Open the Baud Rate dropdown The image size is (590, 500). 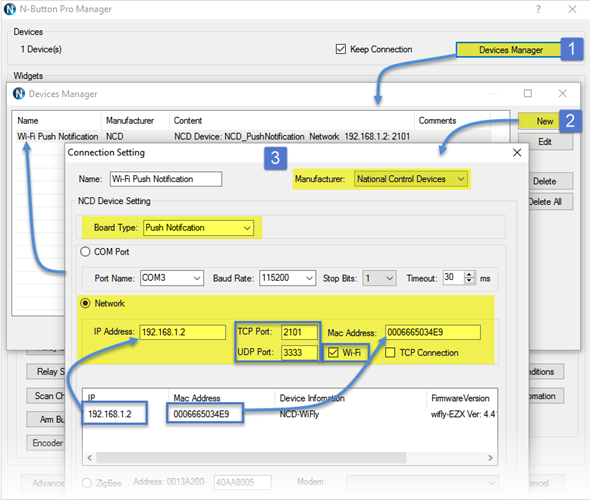pos(287,278)
